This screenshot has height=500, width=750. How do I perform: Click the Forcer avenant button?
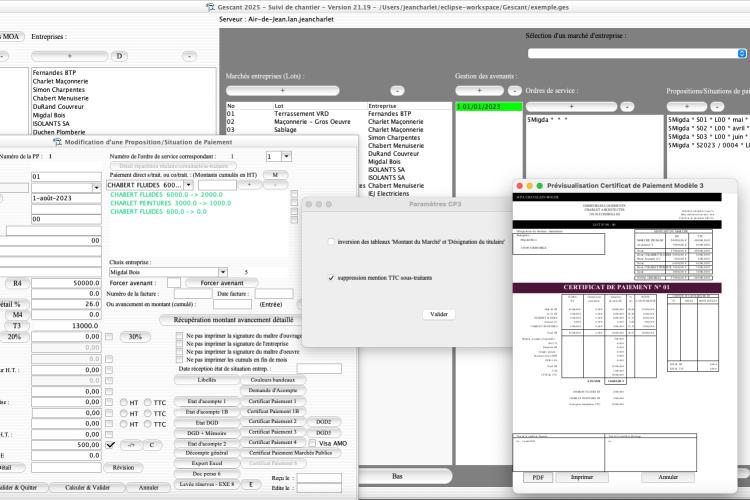tap(222, 283)
